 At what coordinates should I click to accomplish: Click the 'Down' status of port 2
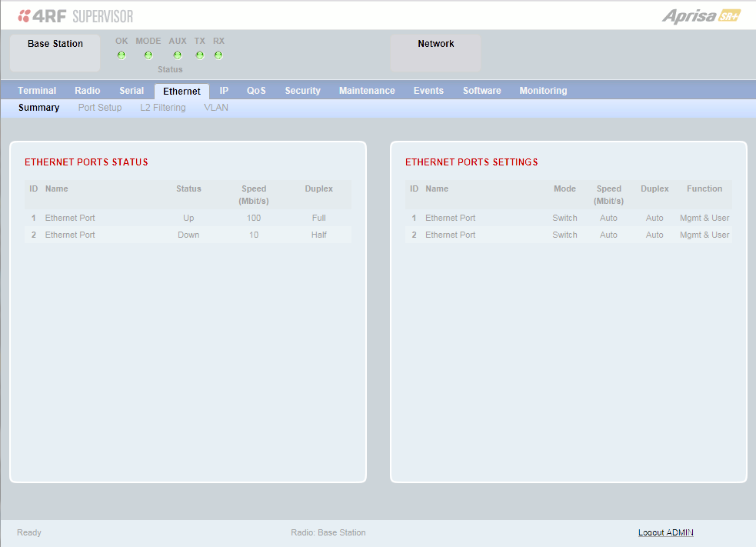[x=188, y=235]
